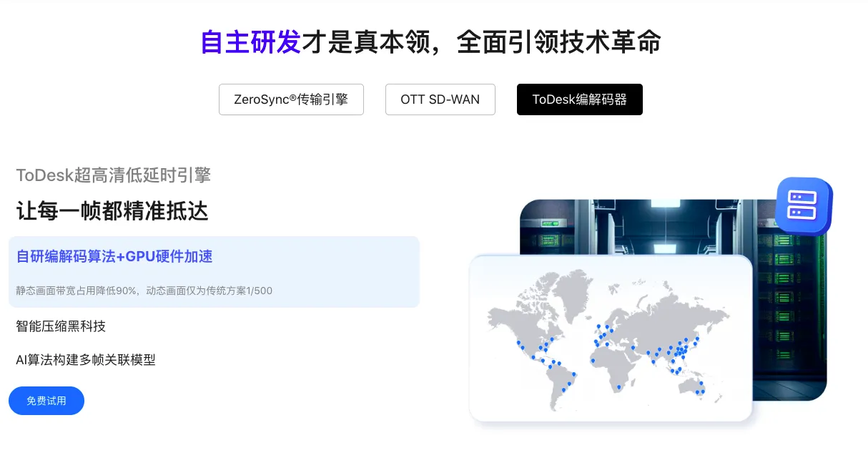Switch to the ZeroSync®传输引擎 tab
This screenshot has width=868, height=458.
coord(291,99)
